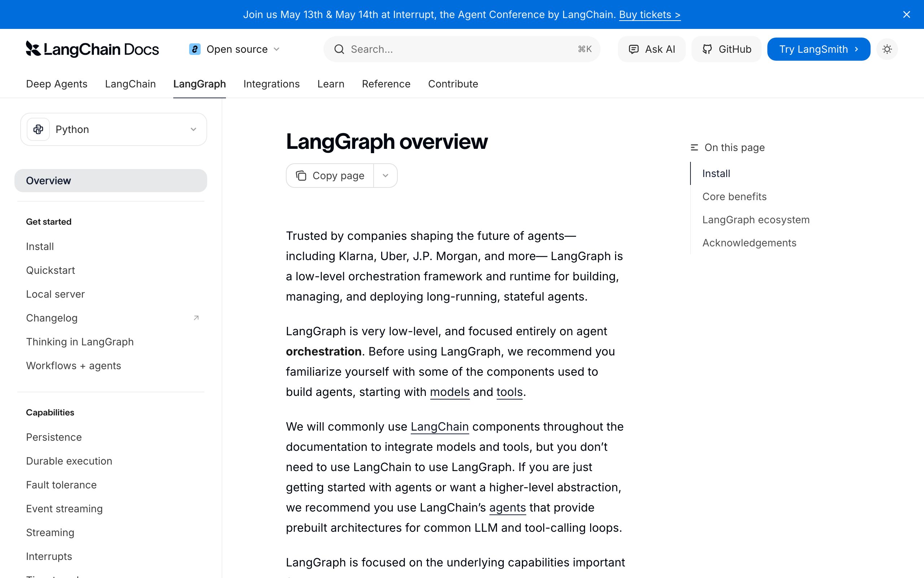Jump to Core benefits section
This screenshot has width=924, height=578.
734,197
